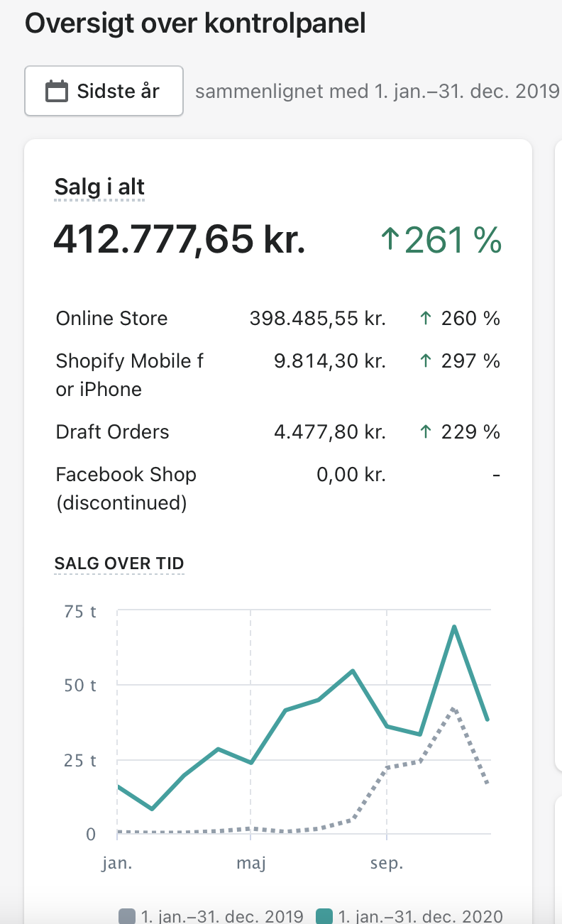Select the Facebook Shop (discontinued) row label

pos(126,488)
